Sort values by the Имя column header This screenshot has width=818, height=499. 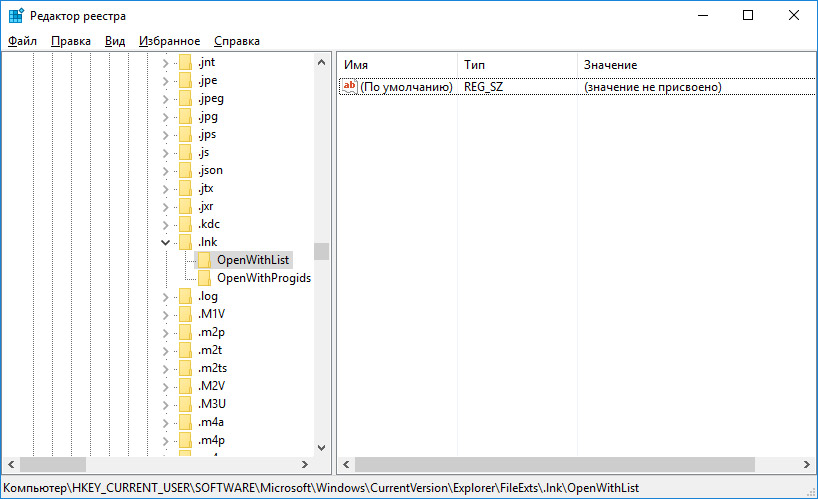pyautogui.click(x=396, y=64)
